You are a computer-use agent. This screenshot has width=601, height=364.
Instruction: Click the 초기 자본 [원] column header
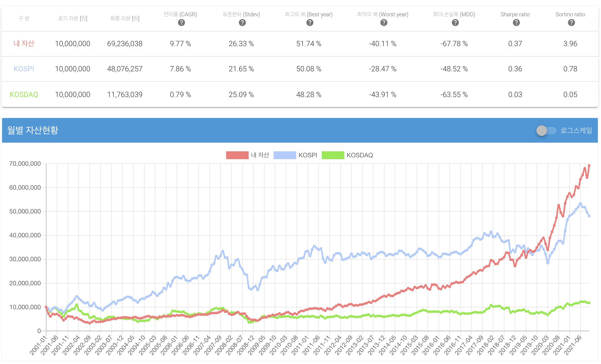coord(72,18)
